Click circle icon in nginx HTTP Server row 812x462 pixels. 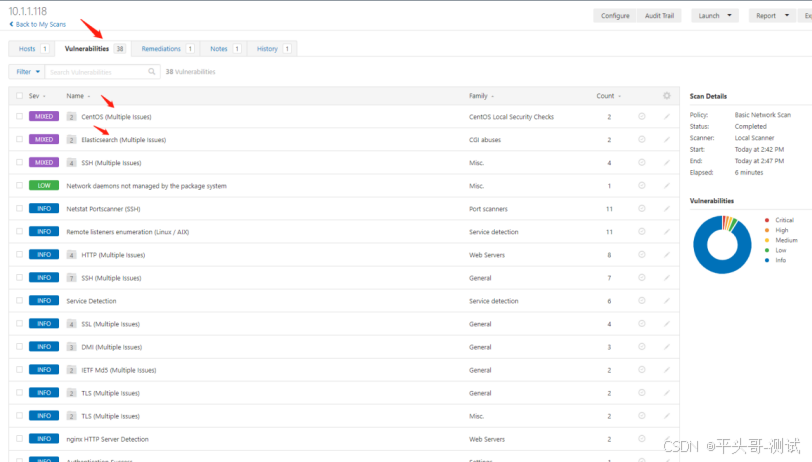pos(642,439)
